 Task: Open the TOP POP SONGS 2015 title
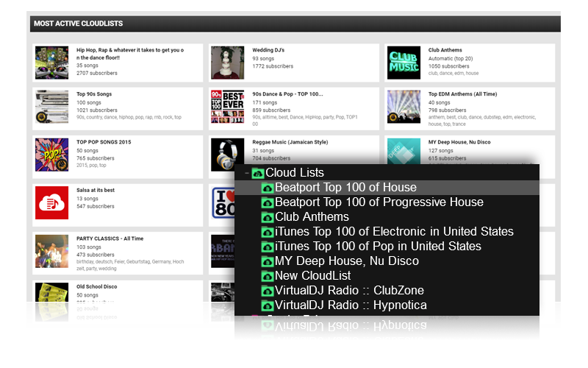[104, 142]
